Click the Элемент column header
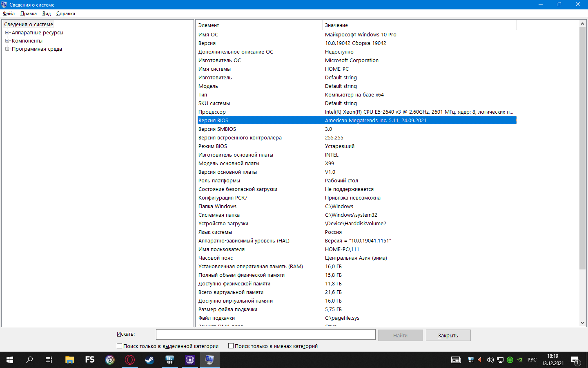The height and width of the screenshot is (368, 588). 259,25
